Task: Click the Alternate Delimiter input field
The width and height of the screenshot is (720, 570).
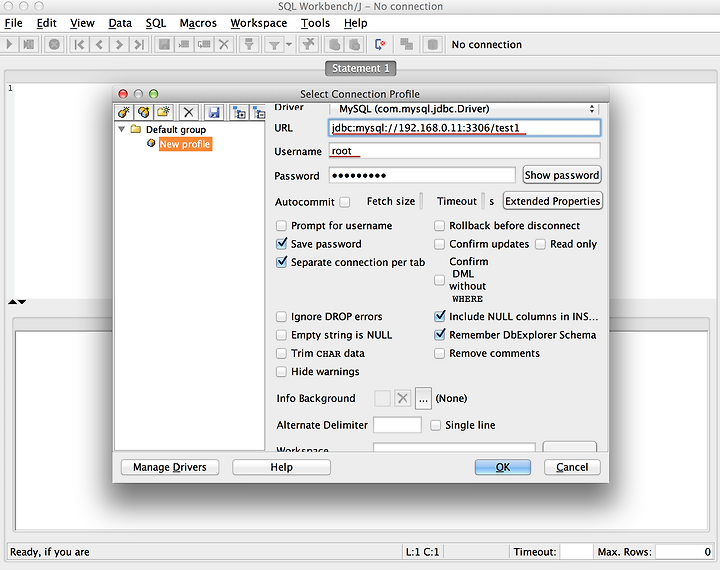Action: point(397,425)
